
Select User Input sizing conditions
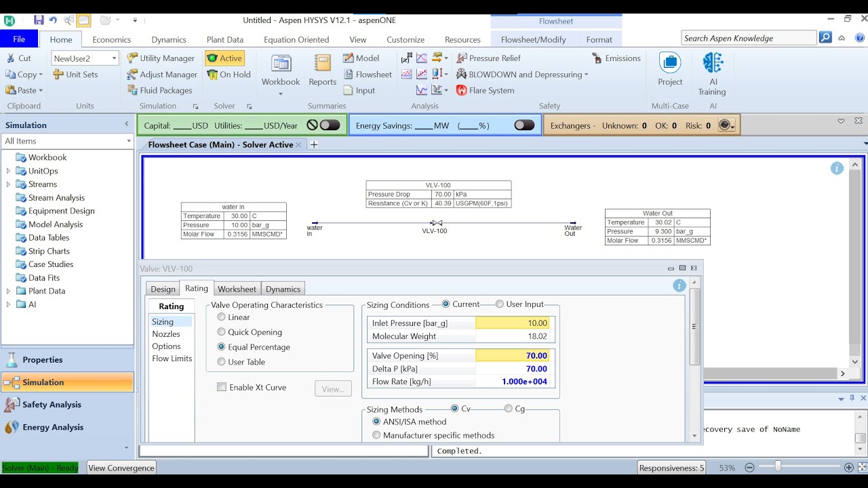[x=500, y=304]
